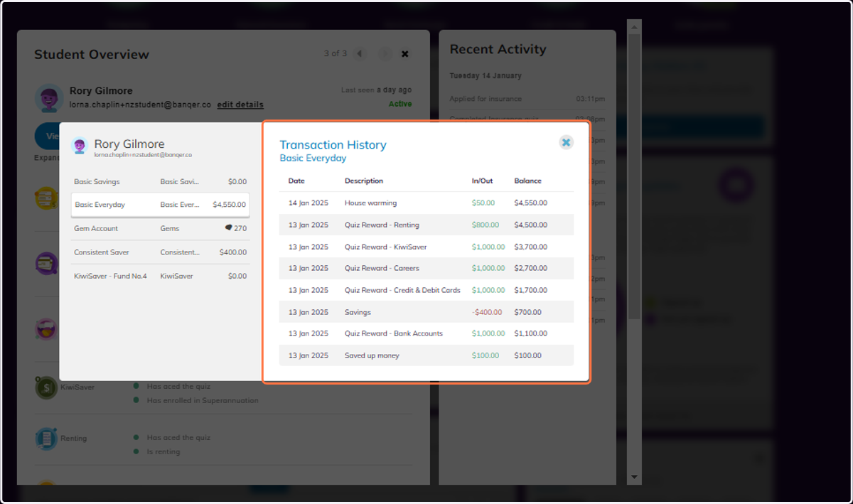Click the In/Out column header
This screenshot has height=504, width=853.
(483, 181)
